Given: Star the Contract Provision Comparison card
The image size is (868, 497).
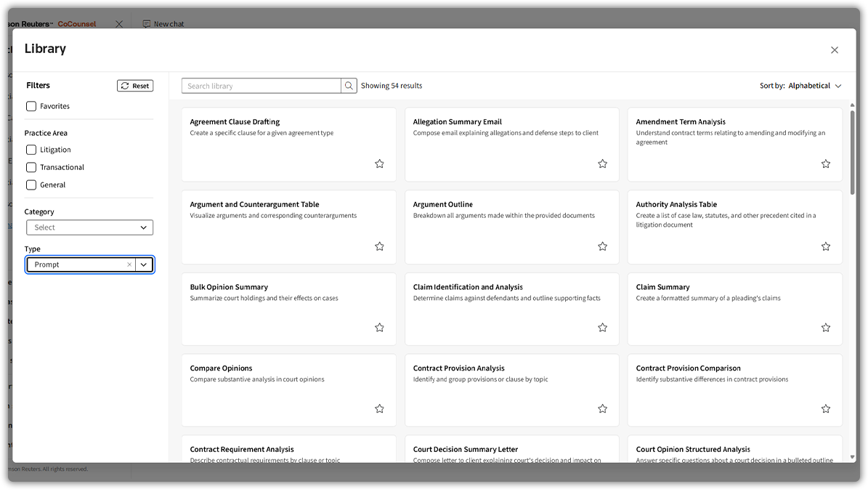Looking at the screenshot, I should pyautogui.click(x=825, y=409).
